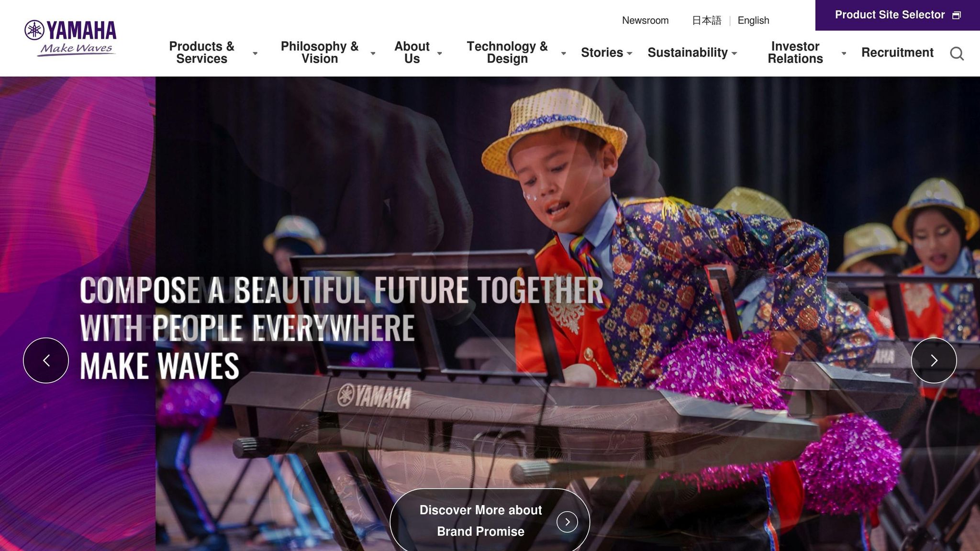Screen dimensions: 980x551
Task: Switch language to English
Action: click(753, 21)
